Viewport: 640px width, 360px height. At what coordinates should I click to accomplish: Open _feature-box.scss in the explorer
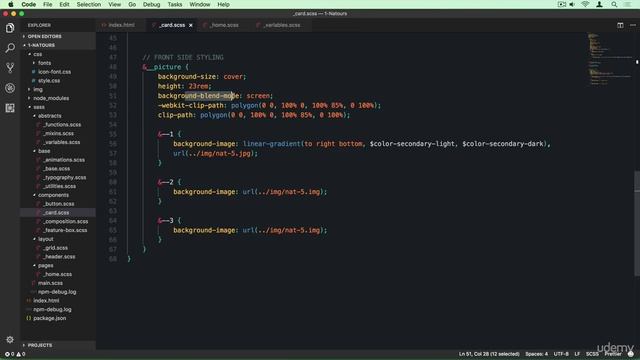coord(58,230)
